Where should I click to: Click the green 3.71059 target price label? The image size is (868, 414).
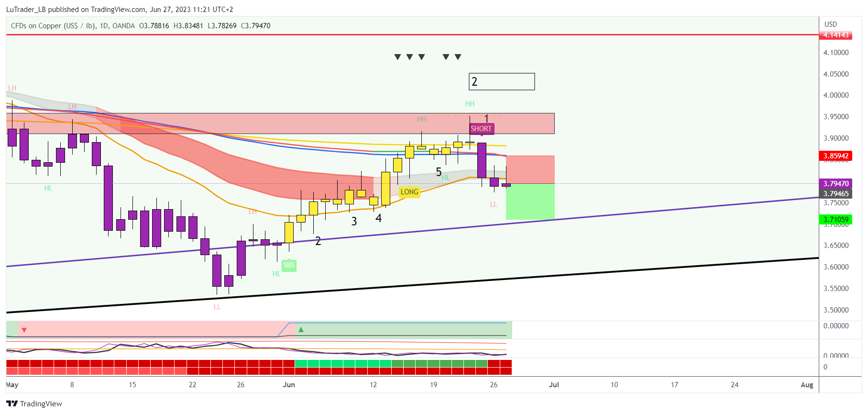coord(835,220)
